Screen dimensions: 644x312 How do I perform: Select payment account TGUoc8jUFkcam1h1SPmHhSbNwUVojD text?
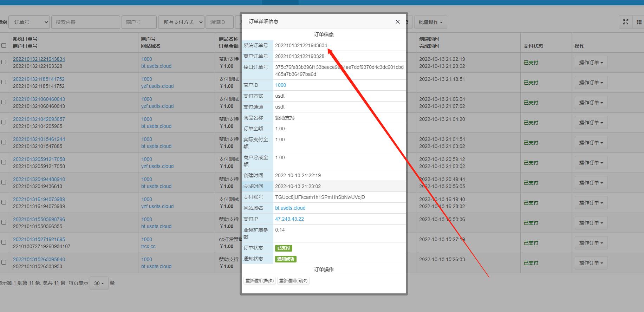pyautogui.click(x=320, y=197)
